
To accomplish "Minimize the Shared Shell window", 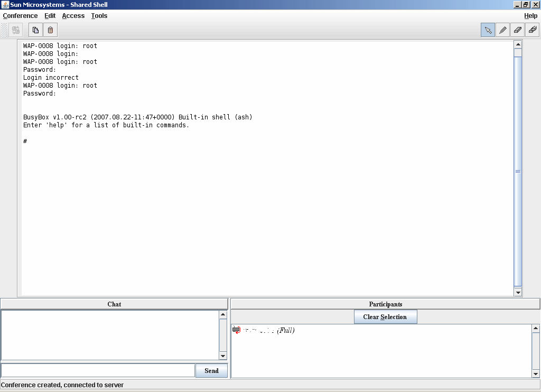I will click(517, 4).
